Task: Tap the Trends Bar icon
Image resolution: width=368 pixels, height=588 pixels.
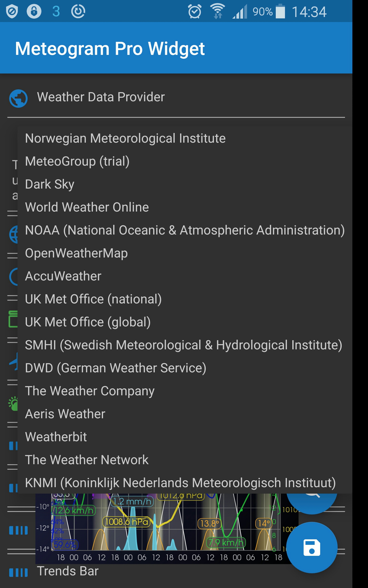Action: [x=18, y=572]
